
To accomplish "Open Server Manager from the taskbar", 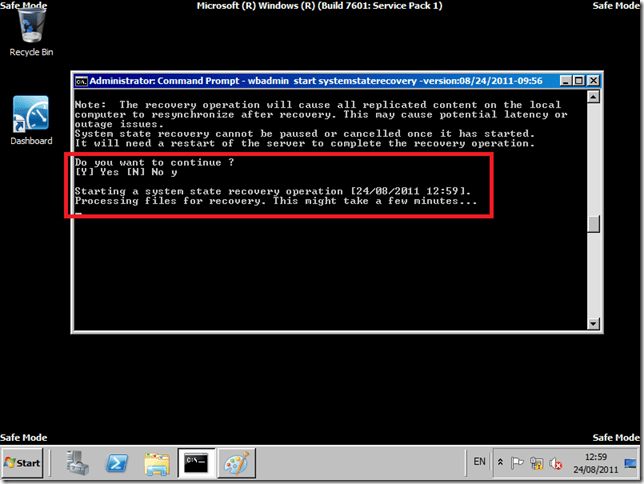I will click(x=78, y=463).
